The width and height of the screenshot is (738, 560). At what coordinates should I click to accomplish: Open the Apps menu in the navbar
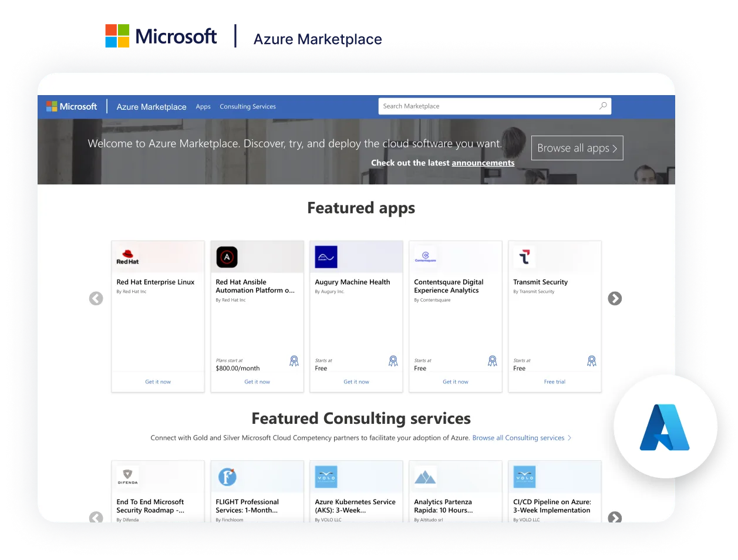coord(203,107)
